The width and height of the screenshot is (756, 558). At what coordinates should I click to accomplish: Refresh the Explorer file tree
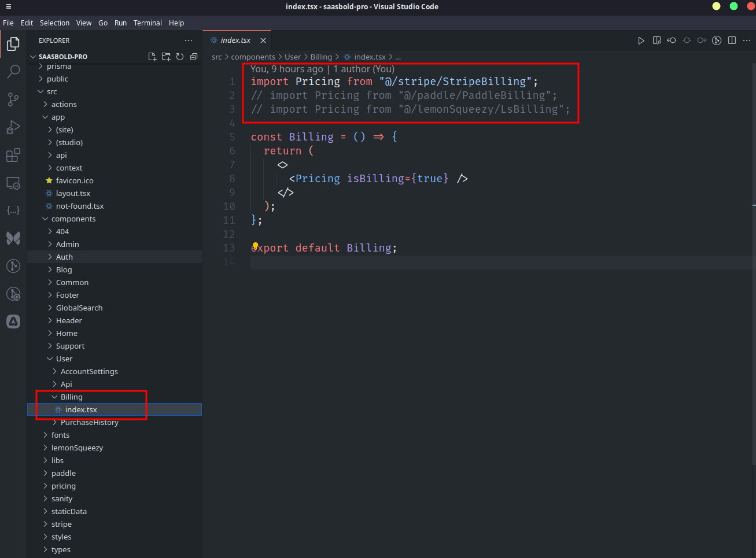180,57
